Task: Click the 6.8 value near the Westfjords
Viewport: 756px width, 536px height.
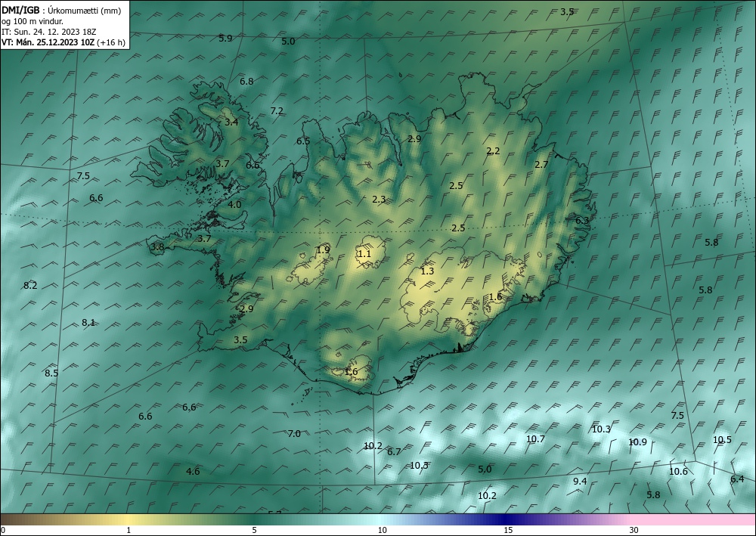Action: click(247, 82)
